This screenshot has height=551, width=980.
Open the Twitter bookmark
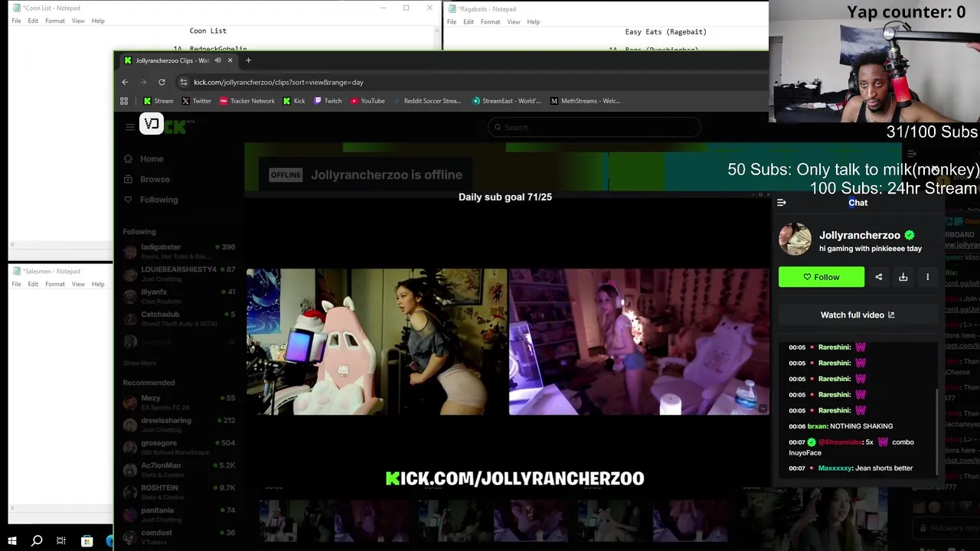196,101
